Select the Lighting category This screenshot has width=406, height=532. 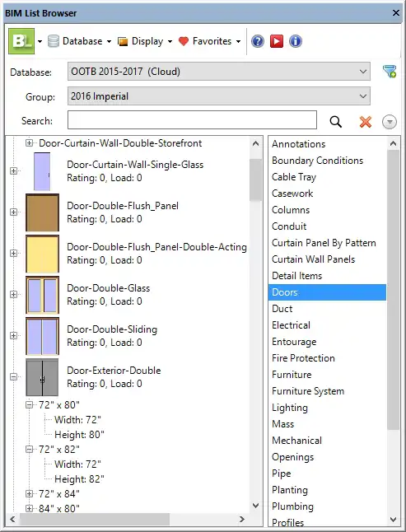coord(327,408)
